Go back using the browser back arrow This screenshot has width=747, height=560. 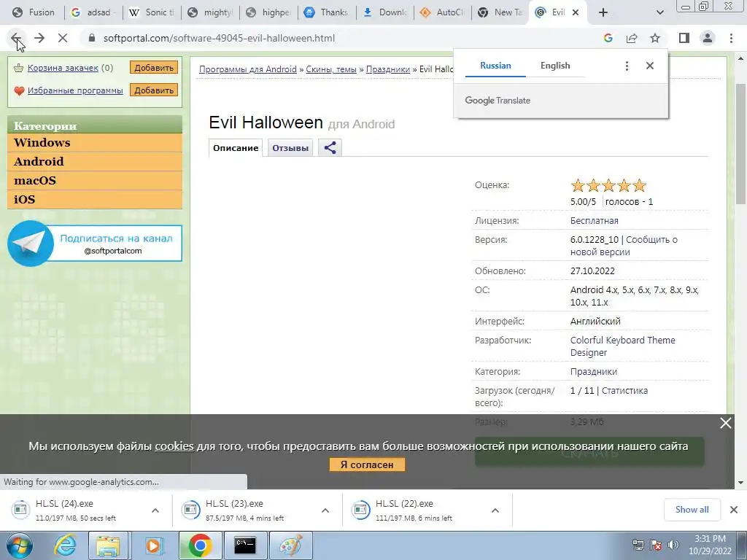(16, 38)
